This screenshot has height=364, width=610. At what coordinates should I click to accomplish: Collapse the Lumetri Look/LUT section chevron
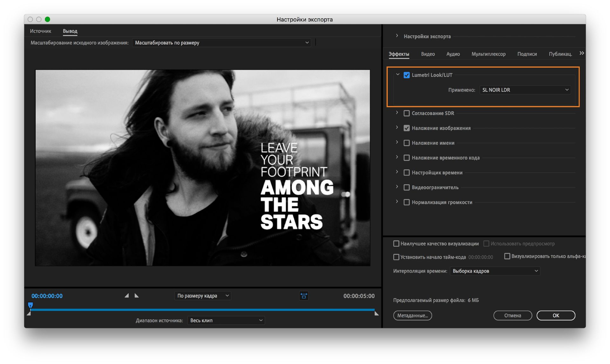point(397,75)
